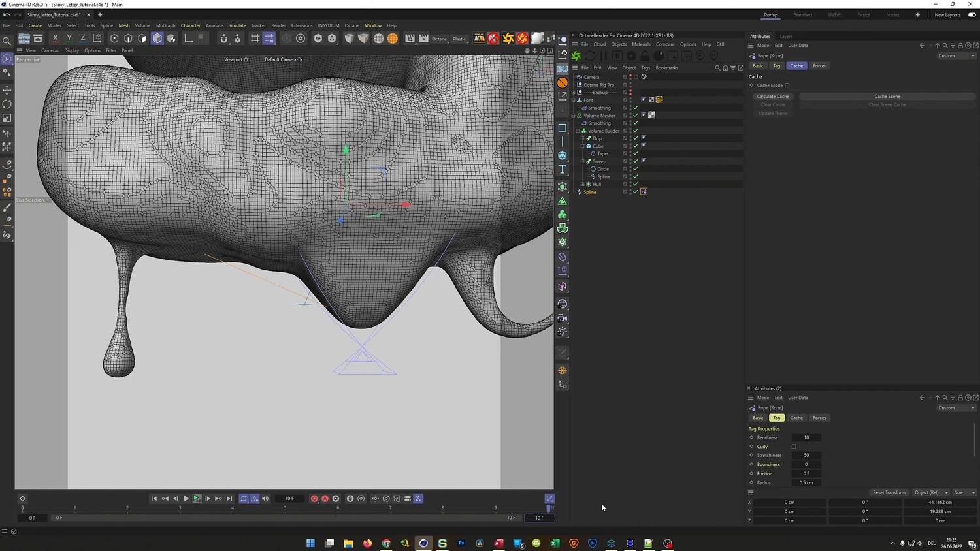Viewport: 980px width, 551px height.
Task: Activate the Live Selection tool icon
Action: click(7, 59)
